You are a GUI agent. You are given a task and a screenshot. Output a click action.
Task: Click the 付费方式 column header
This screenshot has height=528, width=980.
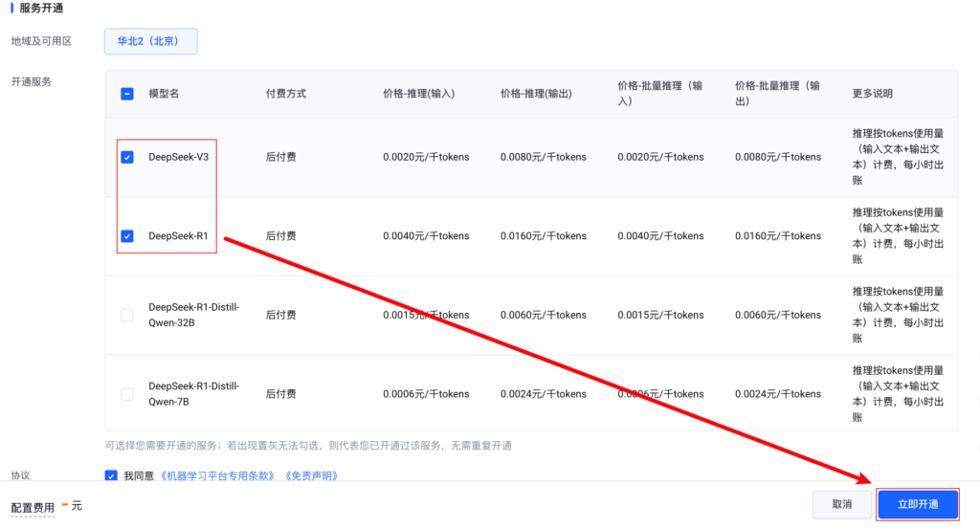tap(285, 94)
